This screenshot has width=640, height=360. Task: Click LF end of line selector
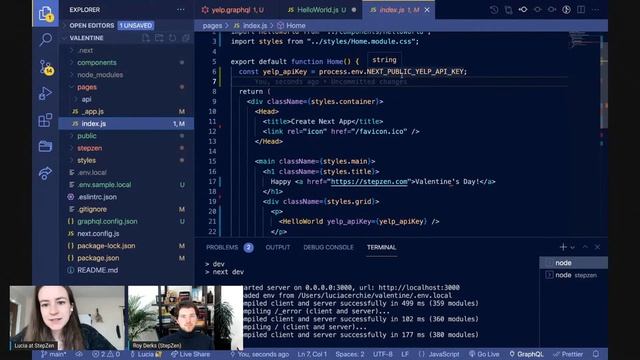click(x=405, y=354)
